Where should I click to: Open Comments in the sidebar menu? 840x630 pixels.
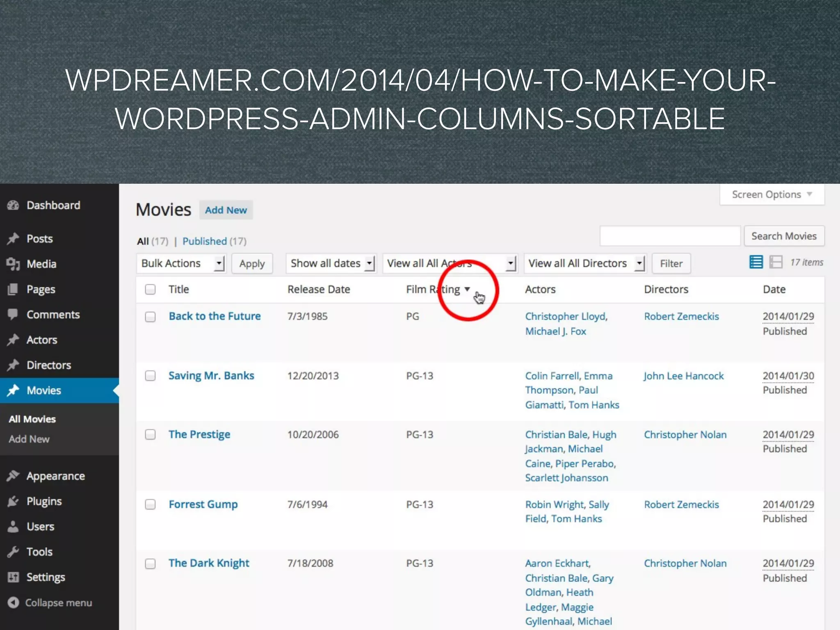click(x=53, y=315)
